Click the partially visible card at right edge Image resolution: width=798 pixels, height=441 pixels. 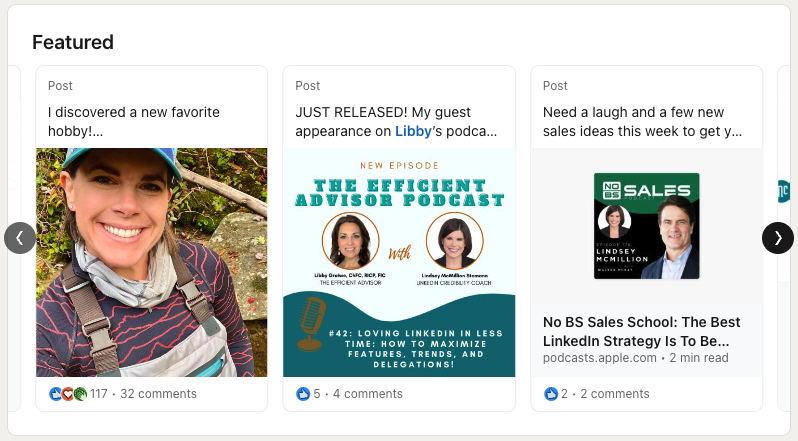click(x=784, y=190)
